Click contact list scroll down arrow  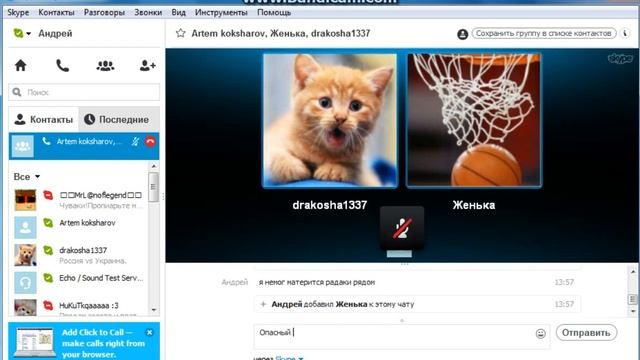(x=153, y=310)
